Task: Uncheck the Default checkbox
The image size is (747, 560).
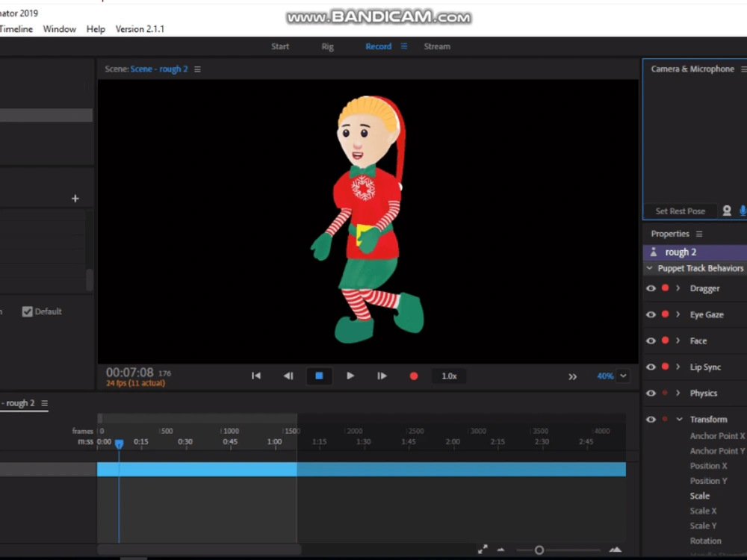Action: click(x=27, y=311)
